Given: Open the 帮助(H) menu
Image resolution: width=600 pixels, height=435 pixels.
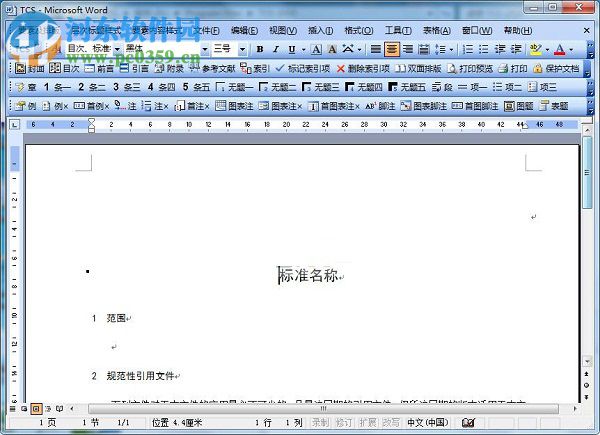Looking at the screenshot, I should click(517, 31).
